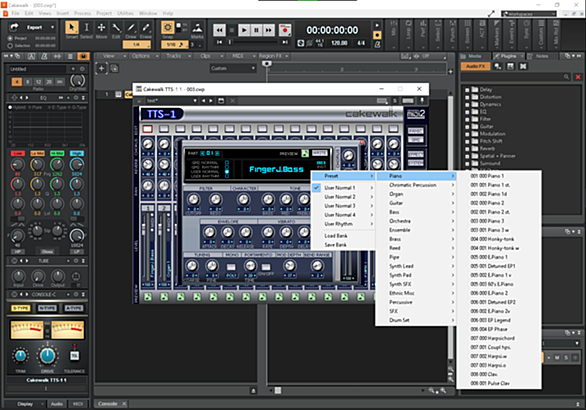
Task: Open the Chromatic Percussion submenu
Action: tap(416, 185)
